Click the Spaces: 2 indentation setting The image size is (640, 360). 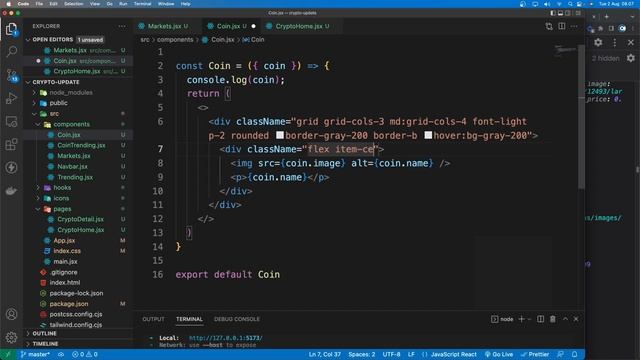pos(362,354)
